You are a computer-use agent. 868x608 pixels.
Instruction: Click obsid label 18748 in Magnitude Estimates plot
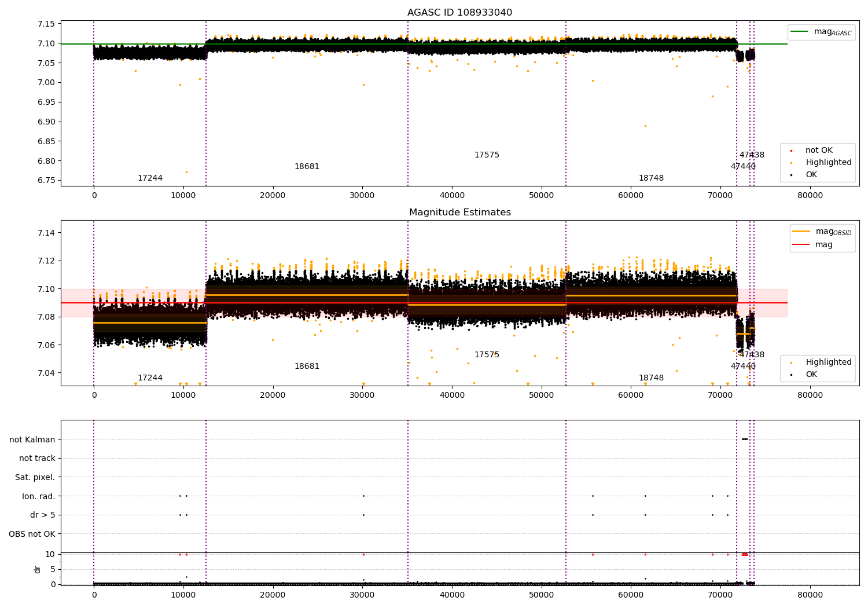(x=651, y=378)
